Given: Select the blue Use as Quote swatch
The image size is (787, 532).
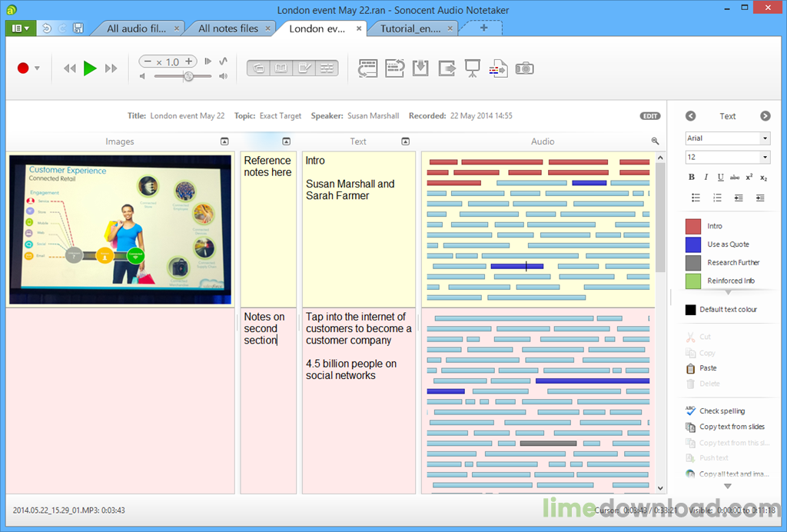Looking at the screenshot, I should 693,244.
